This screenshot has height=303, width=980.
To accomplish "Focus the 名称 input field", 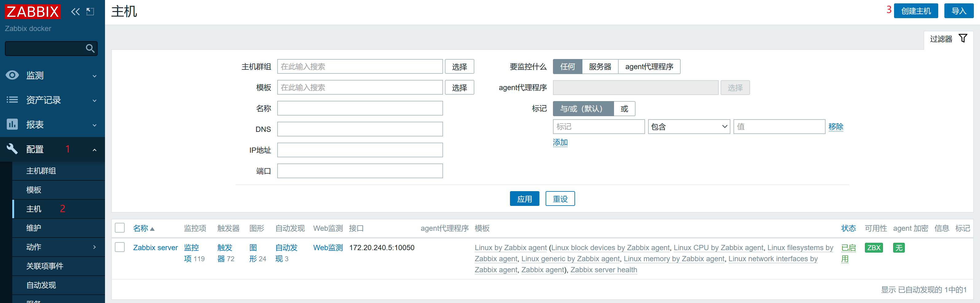I will 360,108.
